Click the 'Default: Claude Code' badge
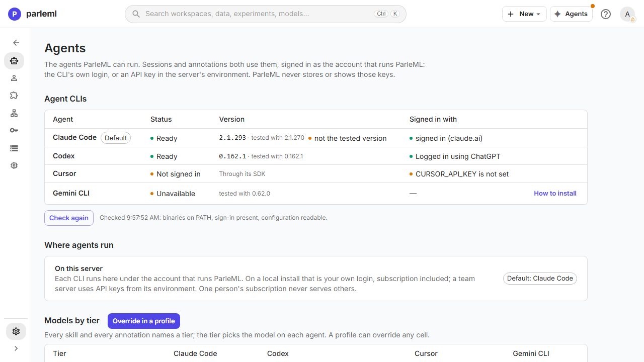The image size is (644, 362). click(540, 279)
